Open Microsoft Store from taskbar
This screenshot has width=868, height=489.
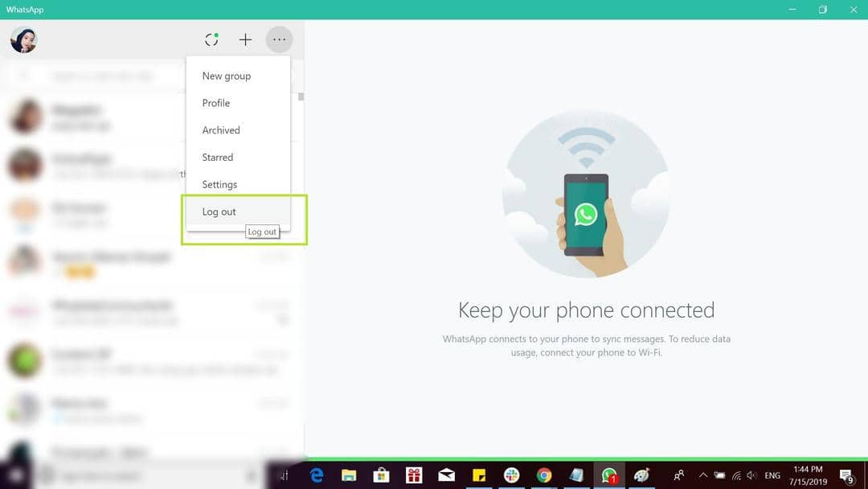(x=381, y=475)
